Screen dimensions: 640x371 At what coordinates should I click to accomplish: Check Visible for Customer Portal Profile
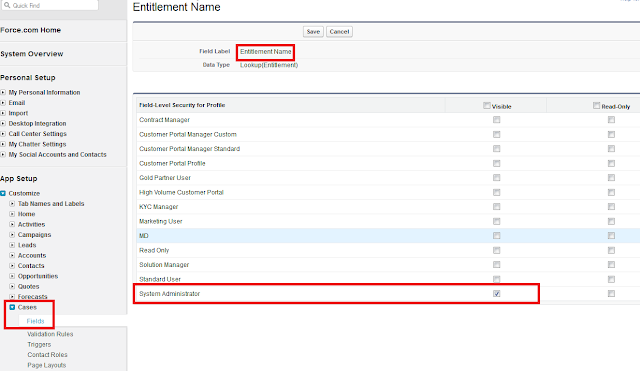tap(496, 163)
